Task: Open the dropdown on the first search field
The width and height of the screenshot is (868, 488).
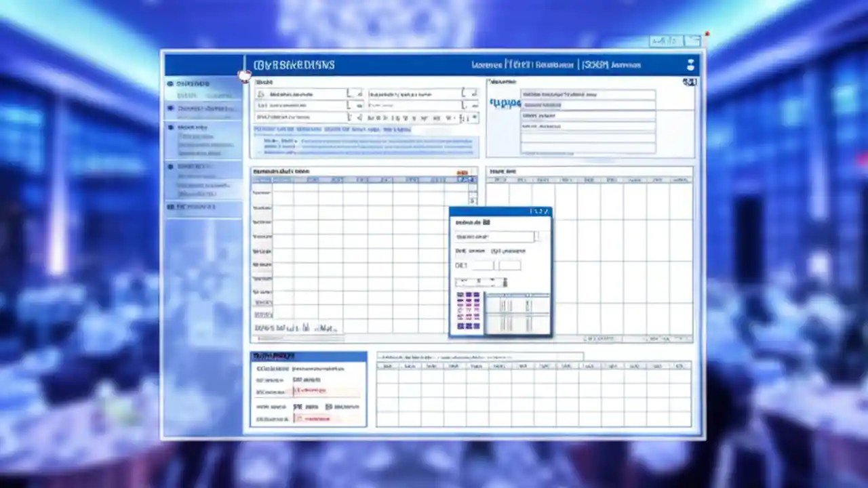Action: 359,94
